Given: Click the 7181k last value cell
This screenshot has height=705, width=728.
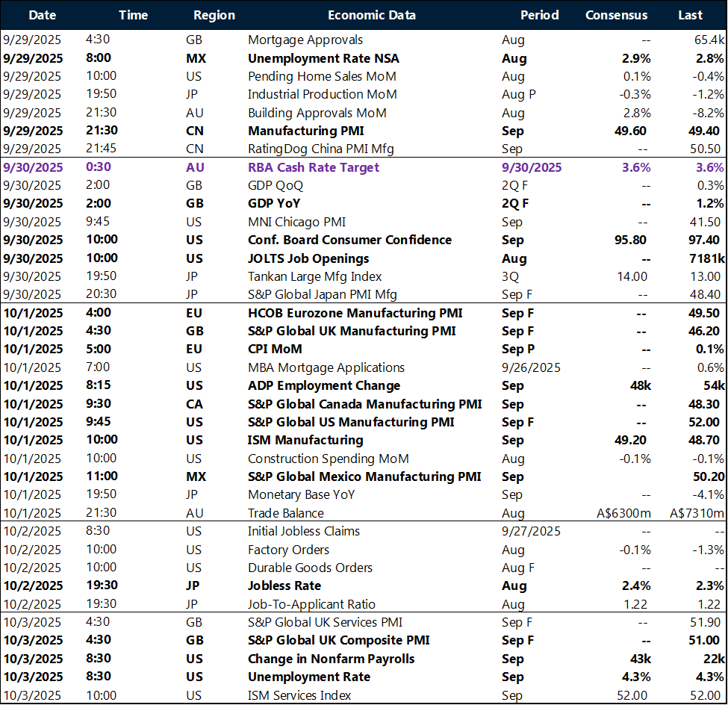Looking at the screenshot, I should (x=706, y=258).
